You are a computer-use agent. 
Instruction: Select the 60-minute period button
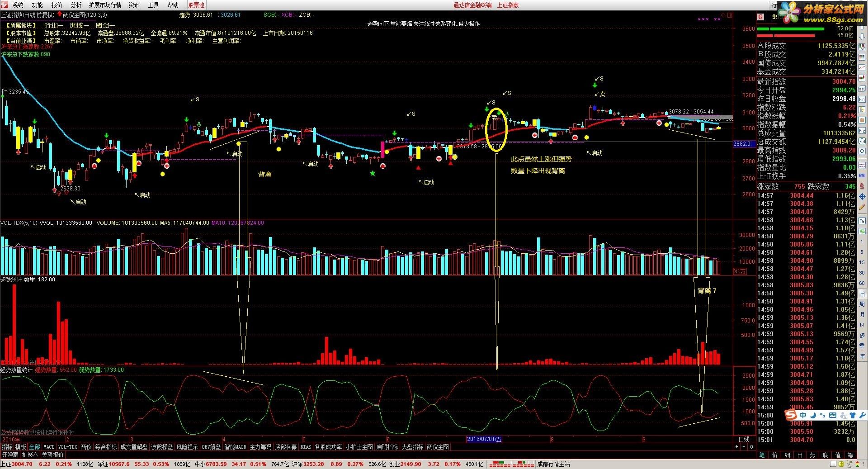point(862,283)
